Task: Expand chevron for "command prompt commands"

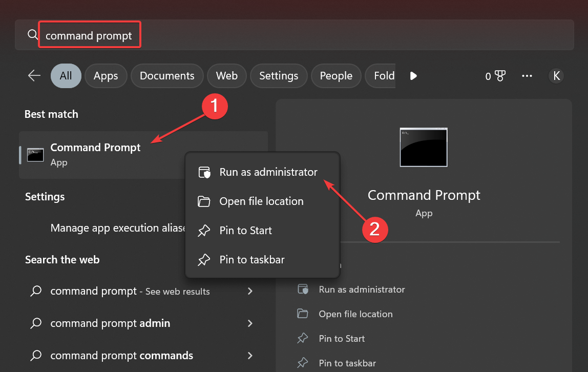Action: tap(250, 356)
